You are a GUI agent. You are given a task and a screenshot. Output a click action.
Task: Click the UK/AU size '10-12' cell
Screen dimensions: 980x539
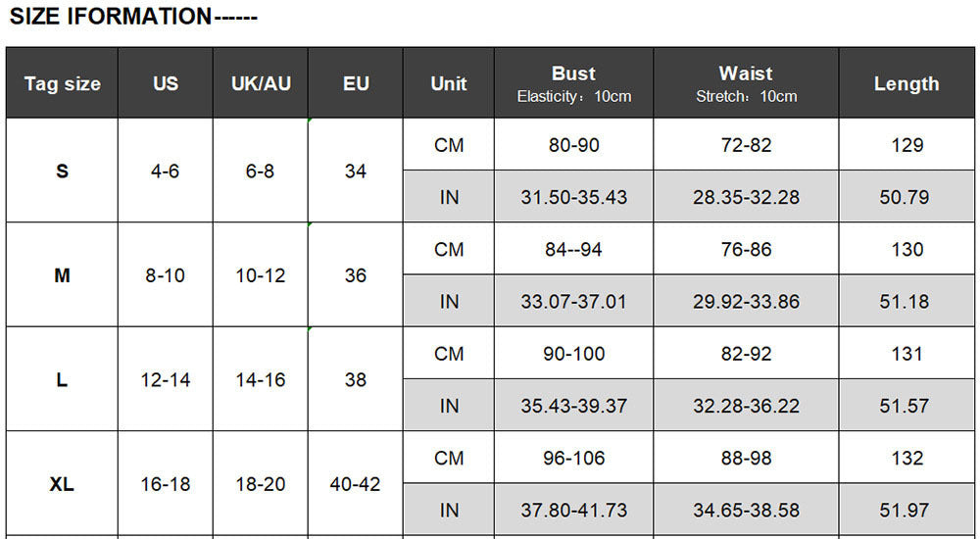(x=261, y=275)
